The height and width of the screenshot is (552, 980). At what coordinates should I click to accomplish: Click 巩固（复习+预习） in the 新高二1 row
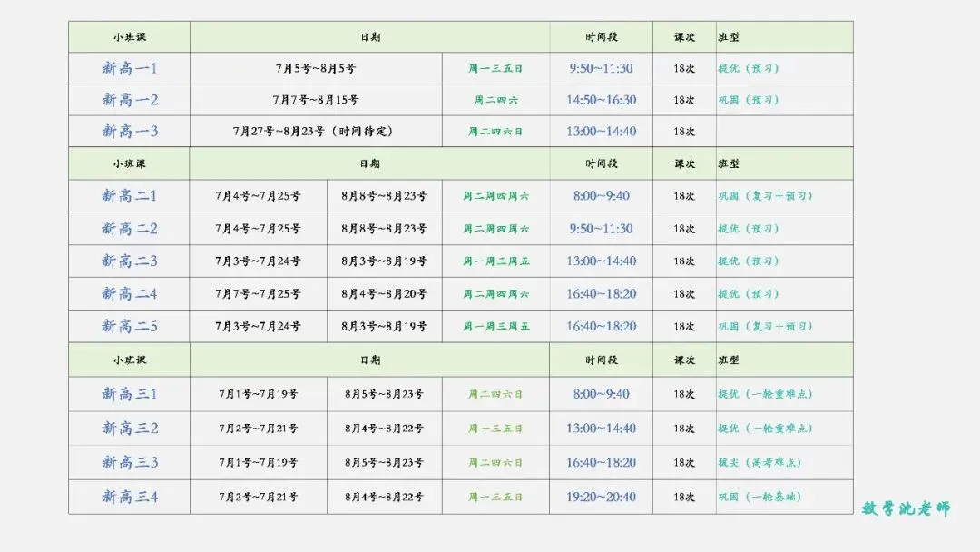click(766, 196)
